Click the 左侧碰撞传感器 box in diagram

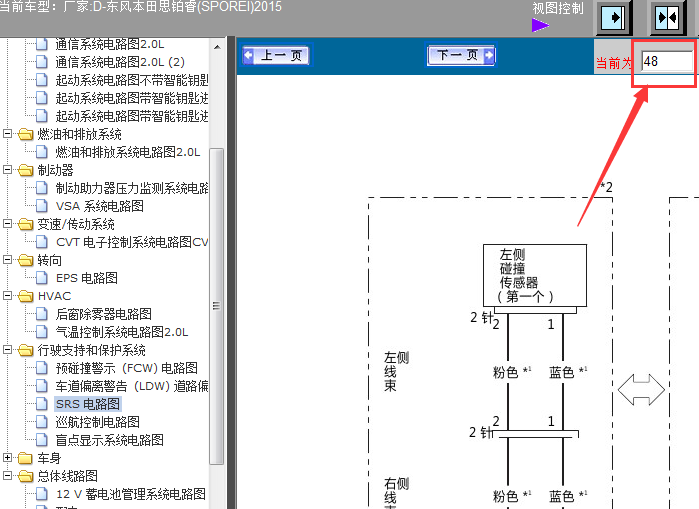[x=535, y=275]
